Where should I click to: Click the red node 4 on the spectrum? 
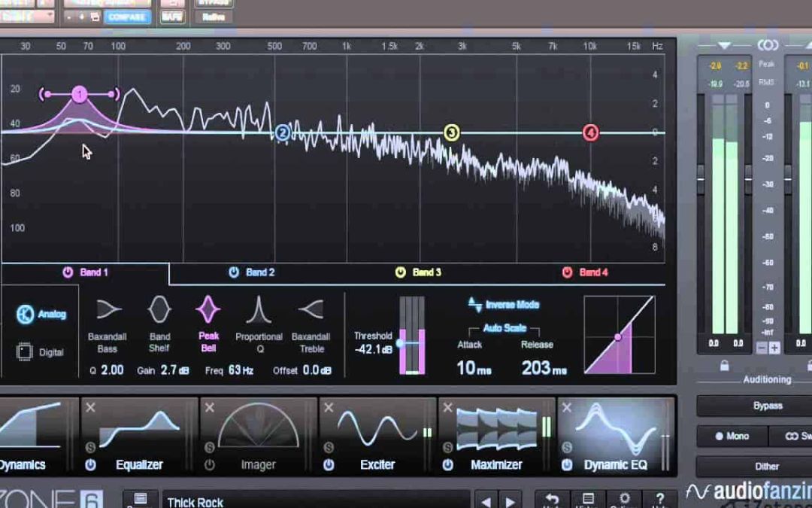pyautogui.click(x=590, y=132)
